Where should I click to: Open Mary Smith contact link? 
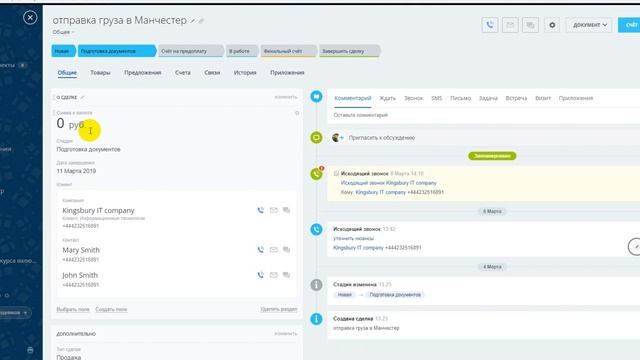point(81,250)
